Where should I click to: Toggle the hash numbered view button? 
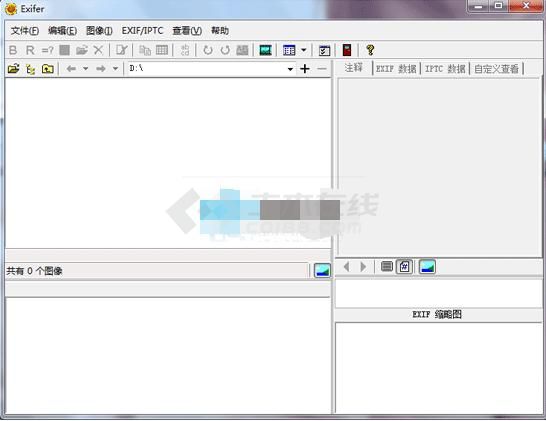pos(404,267)
